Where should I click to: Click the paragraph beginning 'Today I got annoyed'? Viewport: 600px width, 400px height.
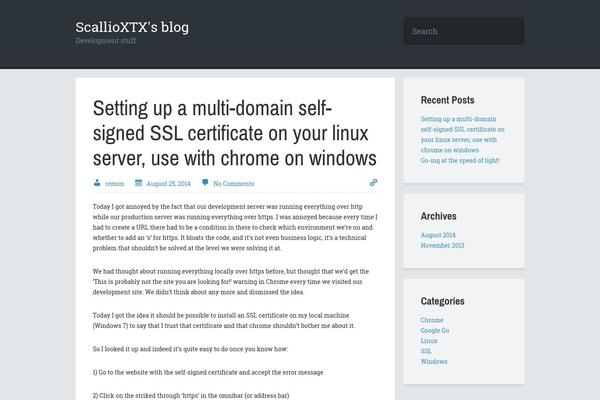click(x=235, y=227)
